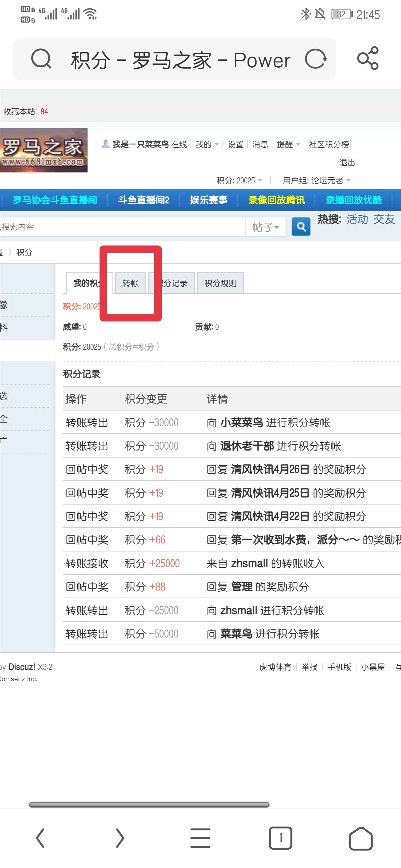Click the blue forum search button
The image size is (401, 868).
(301, 227)
